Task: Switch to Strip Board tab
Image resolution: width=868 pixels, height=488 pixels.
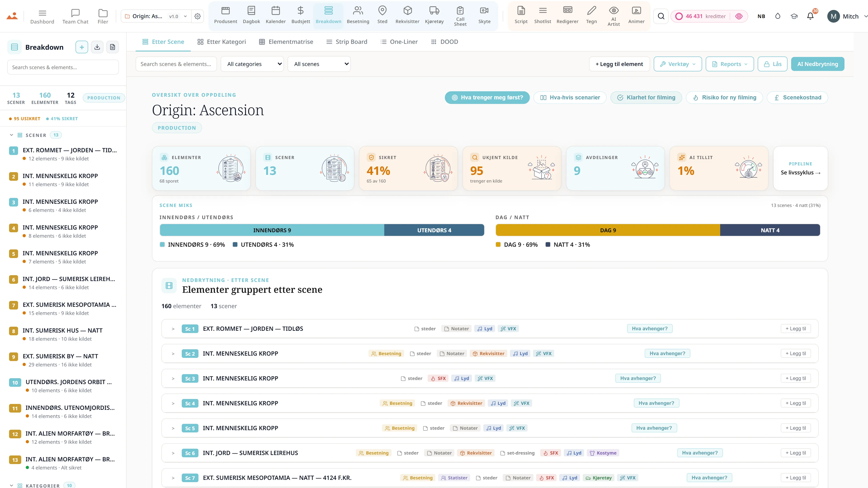Action: point(346,42)
